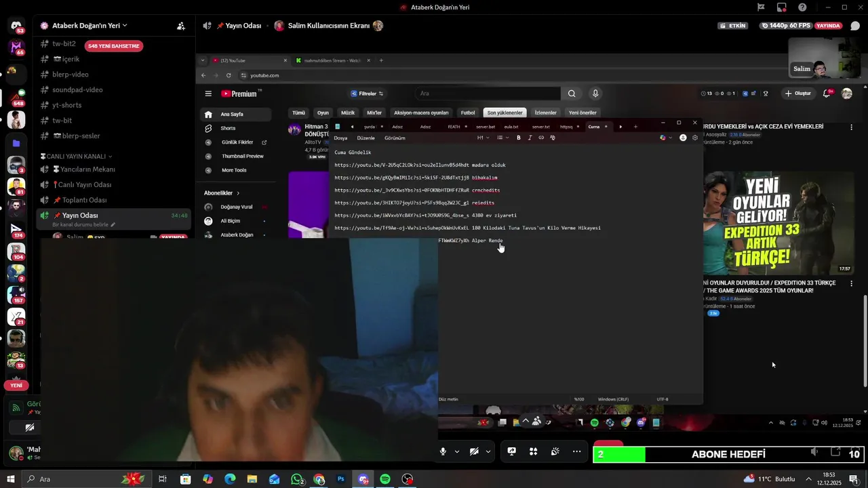
Task: Select the Tümü filter chip
Action: (x=298, y=113)
